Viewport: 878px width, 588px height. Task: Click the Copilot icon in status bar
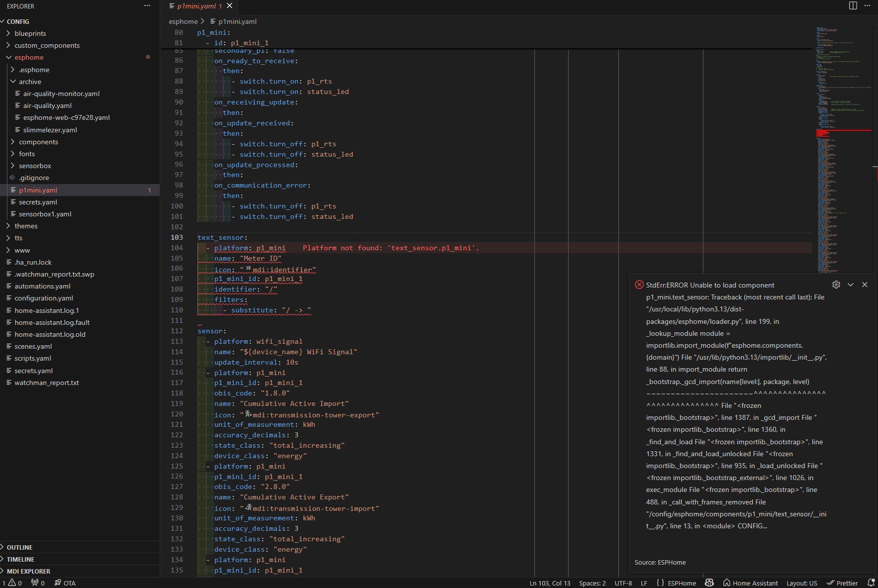[709, 583]
